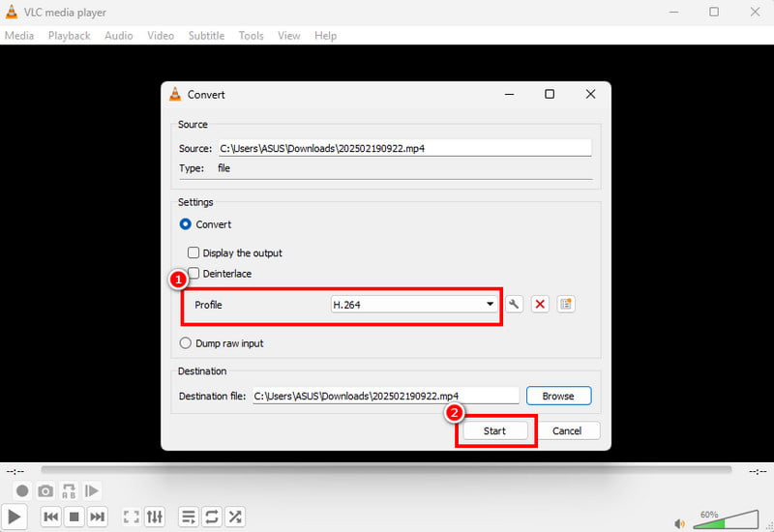The image size is (774, 532).
Task: Toggle the playlist view icon
Action: (188, 517)
